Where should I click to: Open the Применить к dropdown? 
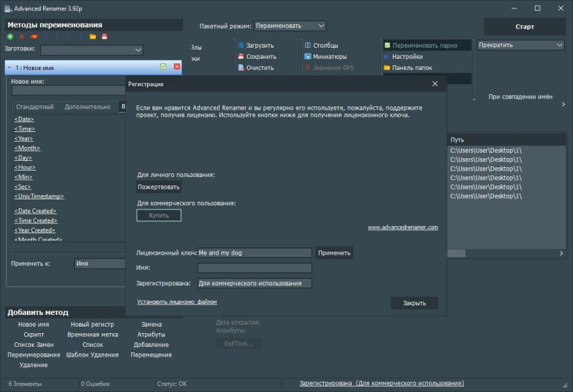[x=100, y=263]
